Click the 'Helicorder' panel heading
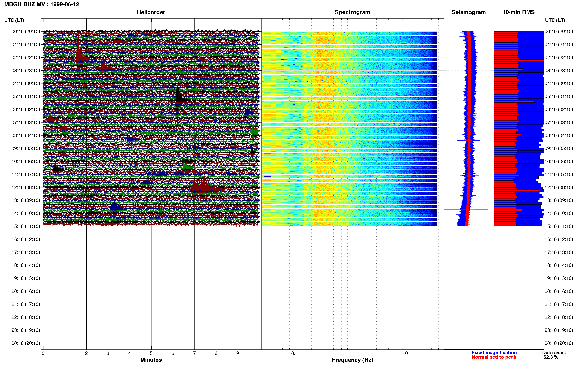Viewport: 588px width, 368px height. click(x=151, y=12)
